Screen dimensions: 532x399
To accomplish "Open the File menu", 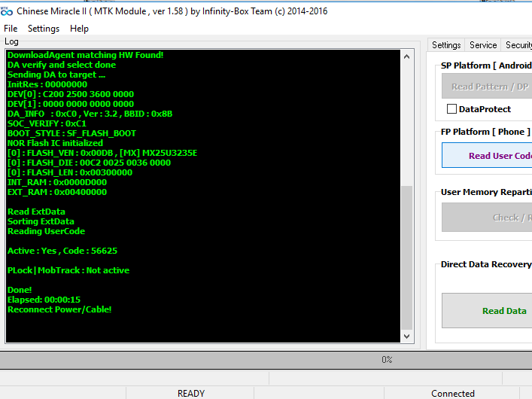I will point(11,29).
